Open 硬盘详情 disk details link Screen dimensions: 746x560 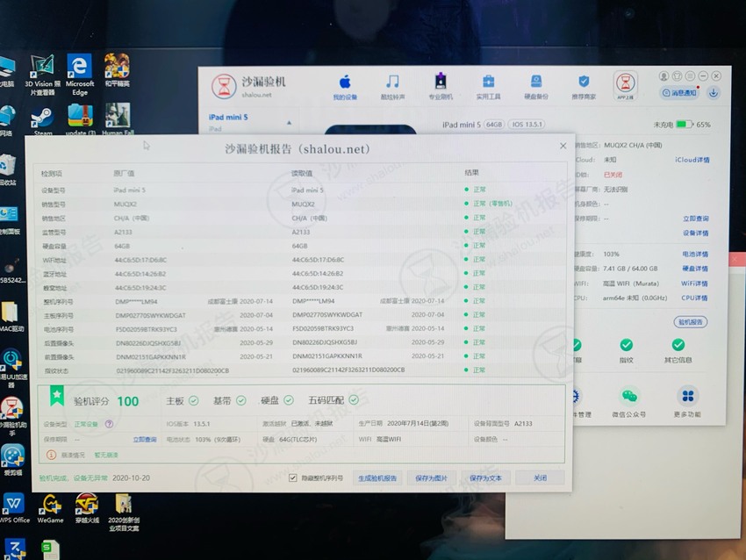695,269
